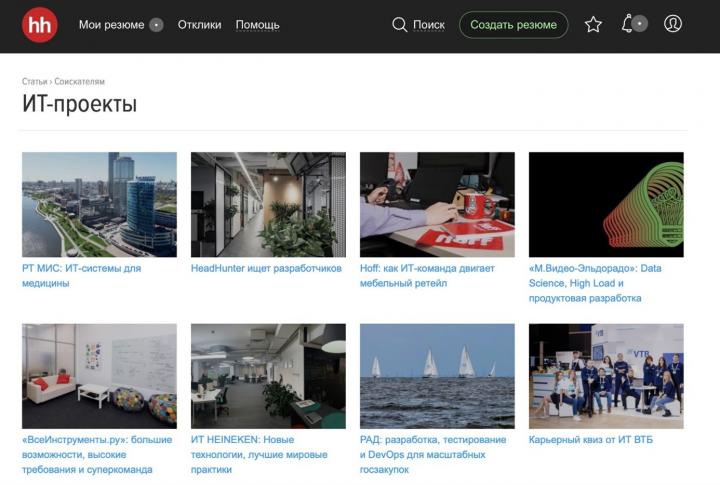Click the notification counter badge beside the bell
This screenshot has height=485, width=720.
click(x=640, y=23)
